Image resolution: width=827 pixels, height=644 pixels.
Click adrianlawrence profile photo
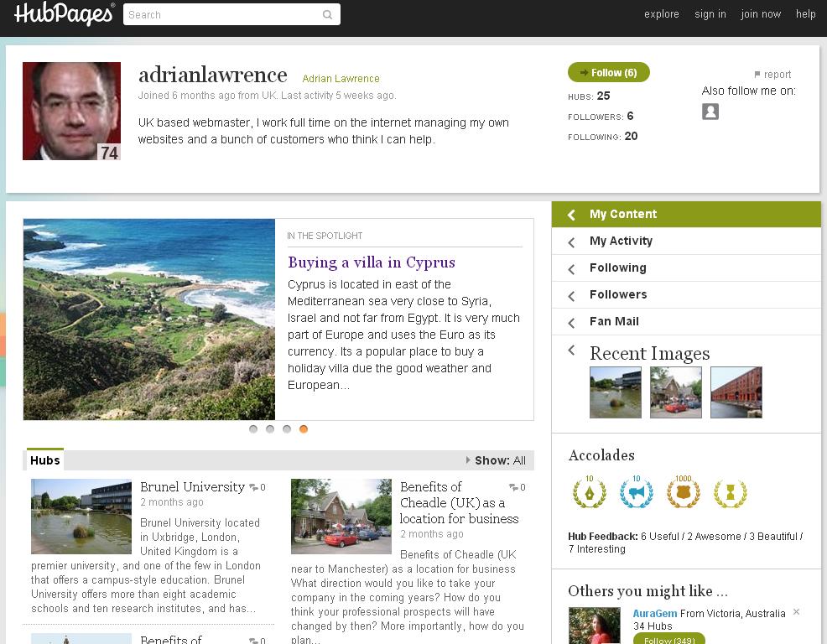(x=72, y=111)
